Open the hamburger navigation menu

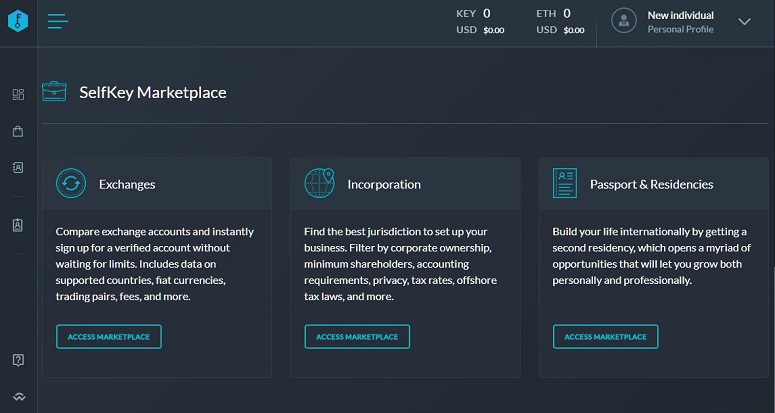[58, 21]
